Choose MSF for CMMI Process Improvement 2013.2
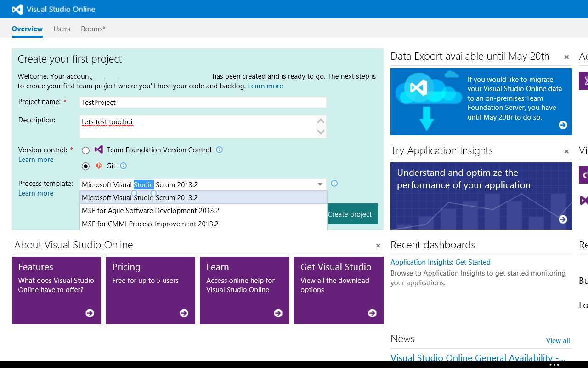This screenshot has height=368, width=588. tap(204, 224)
